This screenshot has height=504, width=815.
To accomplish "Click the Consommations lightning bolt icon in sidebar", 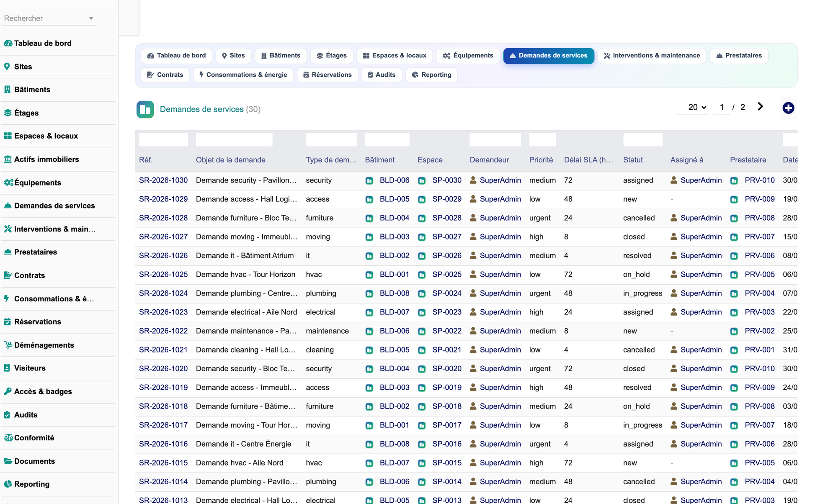I will (x=6, y=298).
